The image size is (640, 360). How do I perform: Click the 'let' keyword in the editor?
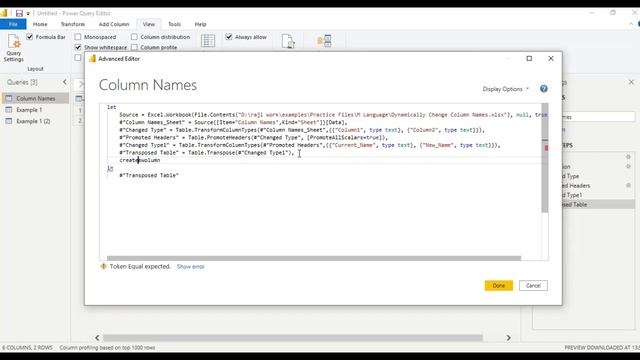[111, 107]
